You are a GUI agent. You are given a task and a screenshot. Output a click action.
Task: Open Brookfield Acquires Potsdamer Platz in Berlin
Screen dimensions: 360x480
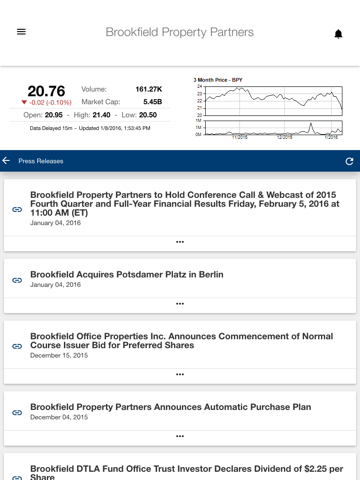coord(127,275)
